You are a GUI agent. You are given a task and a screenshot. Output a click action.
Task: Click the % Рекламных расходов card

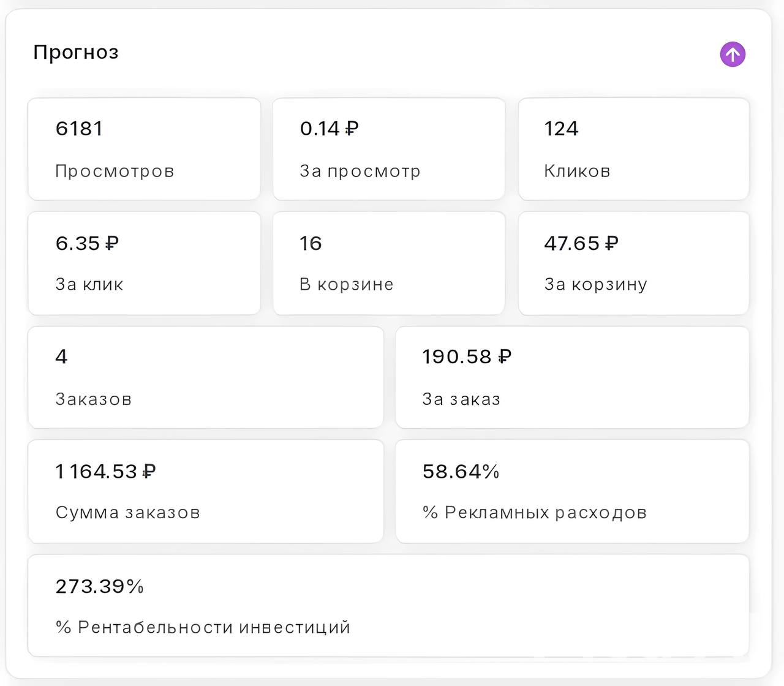[x=572, y=491]
